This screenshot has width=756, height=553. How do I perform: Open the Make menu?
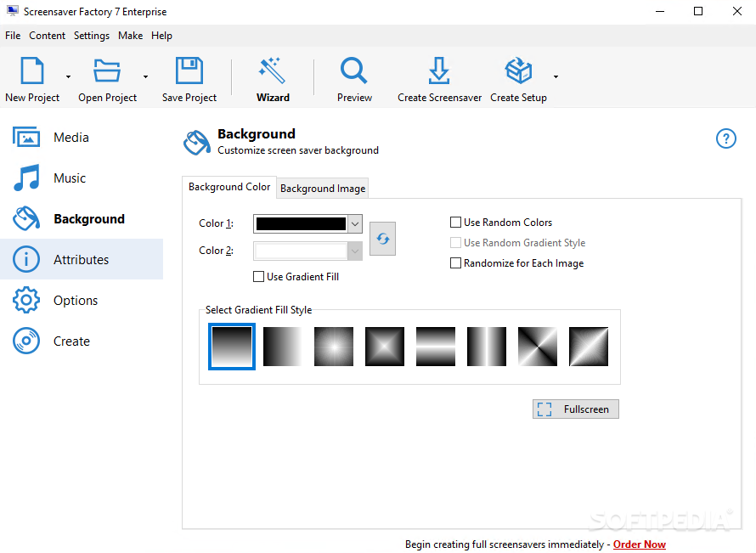[x=130, y=36]
